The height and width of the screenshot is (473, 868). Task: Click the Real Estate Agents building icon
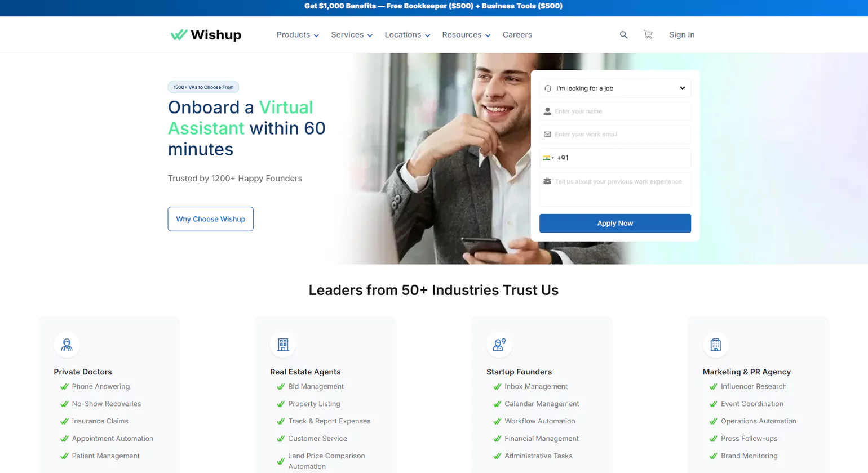click(283, 345)
